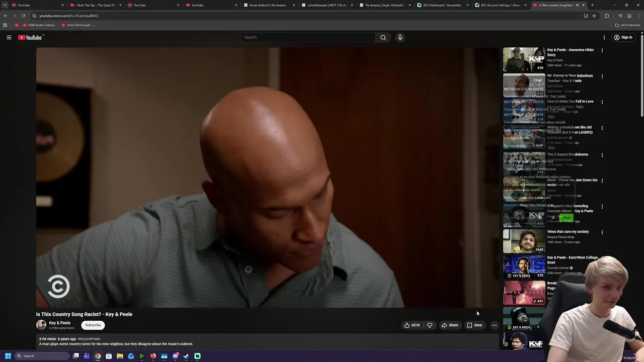Open more actions menu below the video
Image resolution: width=644 pixels, height=362 pixels.
pos(495,325)
